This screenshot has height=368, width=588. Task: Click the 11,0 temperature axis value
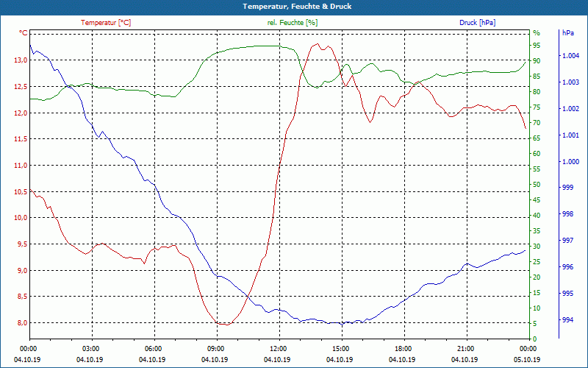click(21, 165)
